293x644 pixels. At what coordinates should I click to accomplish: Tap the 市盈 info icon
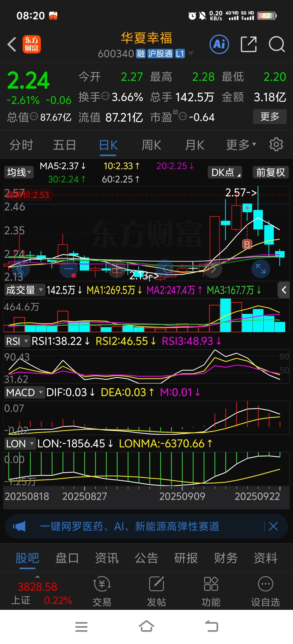(x=183, y=117)
